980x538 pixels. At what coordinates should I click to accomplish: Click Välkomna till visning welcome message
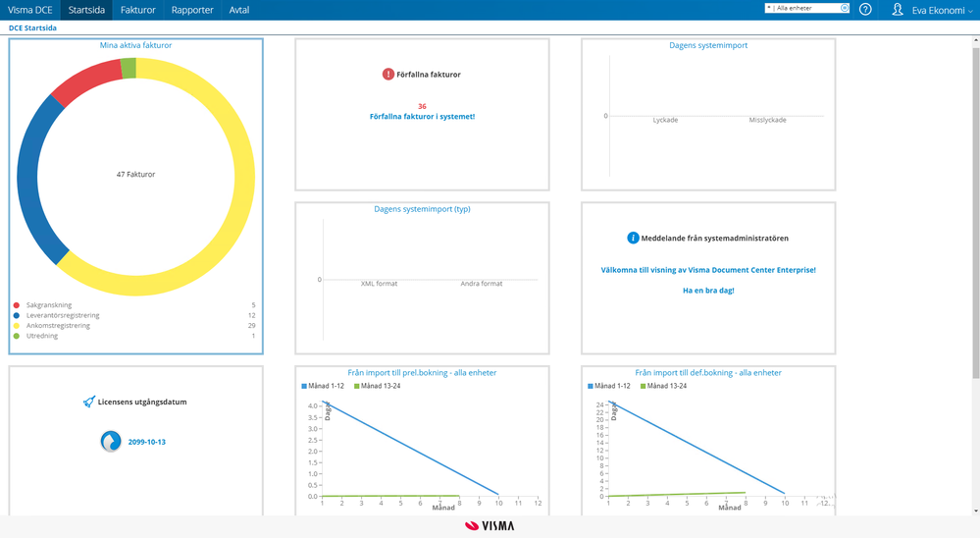708,270
